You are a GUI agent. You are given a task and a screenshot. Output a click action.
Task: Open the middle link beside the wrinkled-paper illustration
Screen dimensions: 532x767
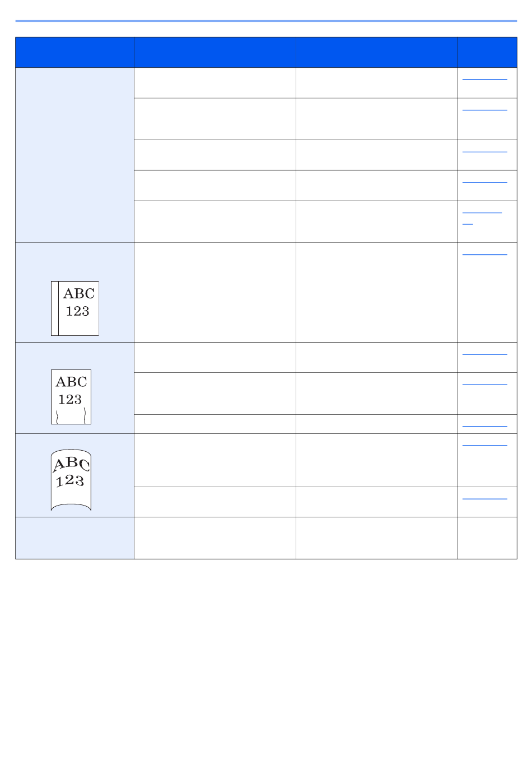click(484, 384)
